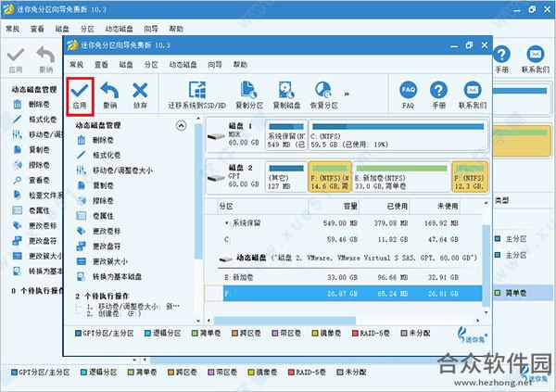Image resolution: width=556 pixels, height=392 pixels.
Task: Select Delete Volume (删除卷) in the back window
Action: tap(32, 105)
